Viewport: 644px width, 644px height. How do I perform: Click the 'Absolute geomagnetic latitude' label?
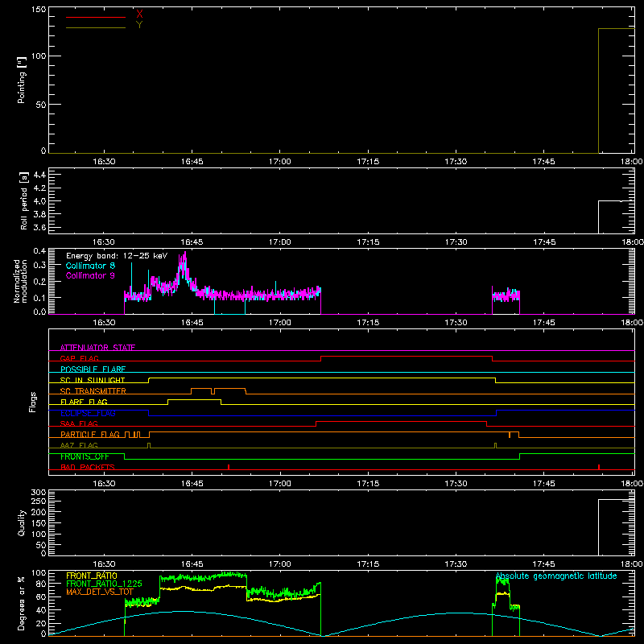[x=556, y=576]
